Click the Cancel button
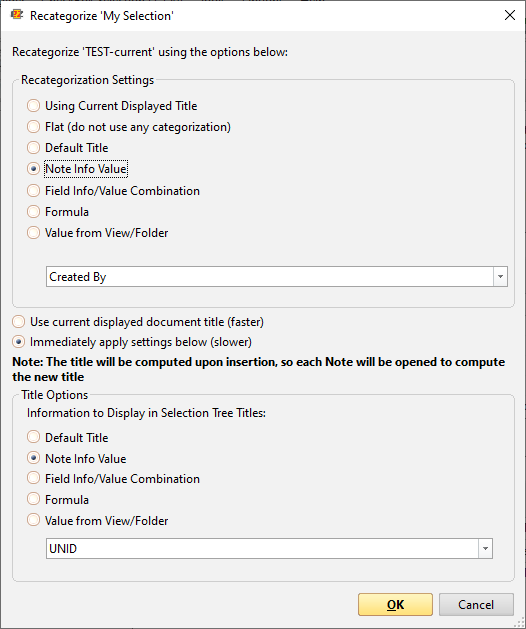This screenshot has height=629, width=526. [476, 605]
